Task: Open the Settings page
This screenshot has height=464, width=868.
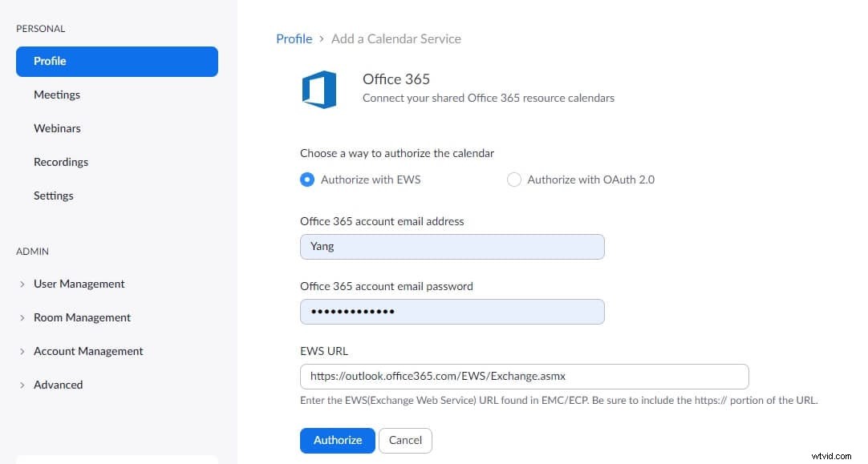Action: [x=54, y=196]
